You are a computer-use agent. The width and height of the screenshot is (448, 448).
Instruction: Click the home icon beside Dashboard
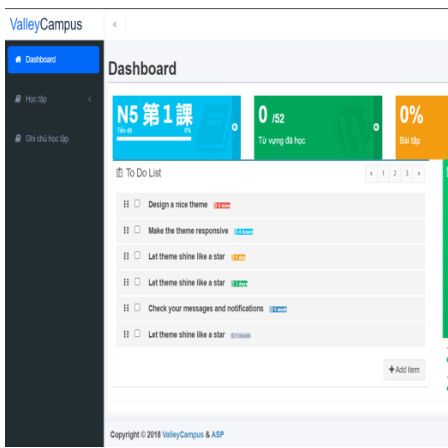coord(18,59)
